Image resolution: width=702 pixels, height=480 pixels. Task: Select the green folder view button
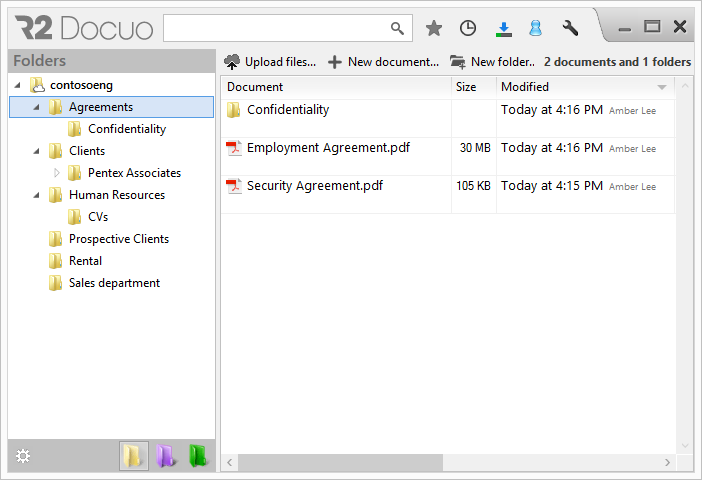pyautogui.click(x=198, y=456)
